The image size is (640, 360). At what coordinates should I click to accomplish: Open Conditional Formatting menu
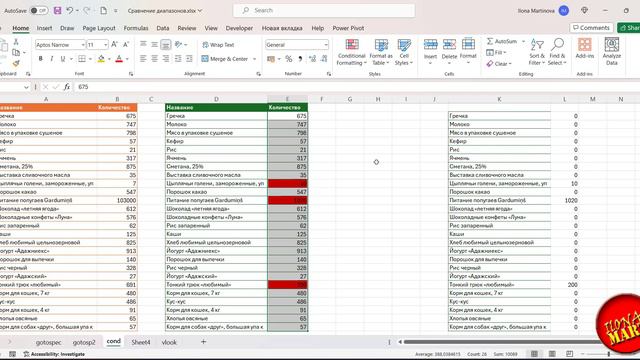pos(351,52)
